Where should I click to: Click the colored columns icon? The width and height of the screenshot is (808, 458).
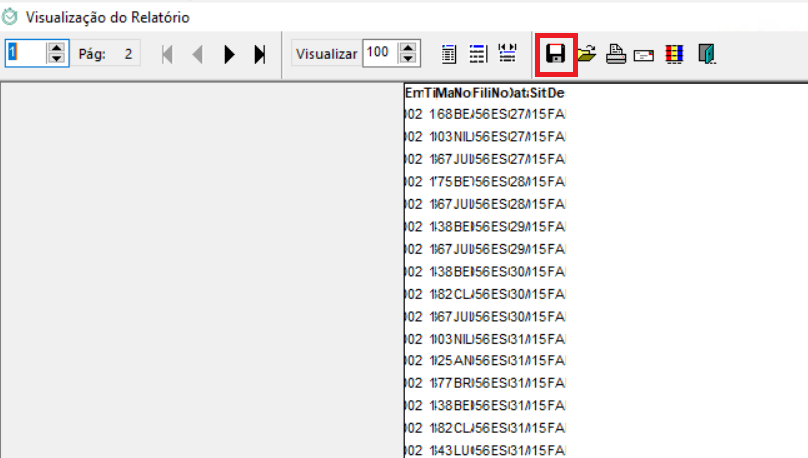673,54
